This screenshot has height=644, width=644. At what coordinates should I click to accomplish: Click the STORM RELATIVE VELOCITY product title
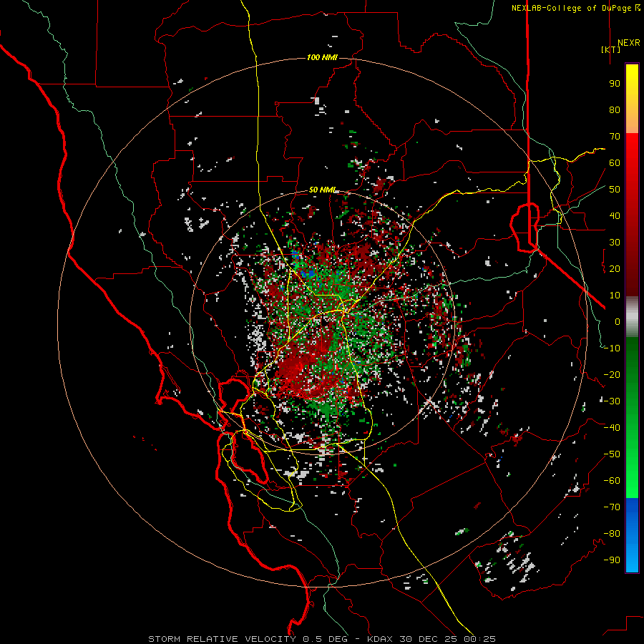pos(222,639)
